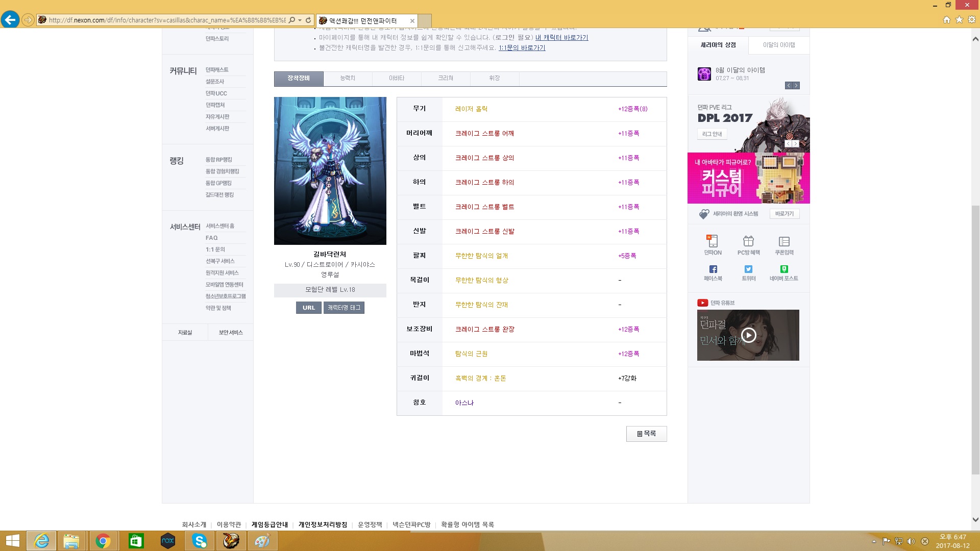Open the address bar search dropdown arrow

pos(300,20)
